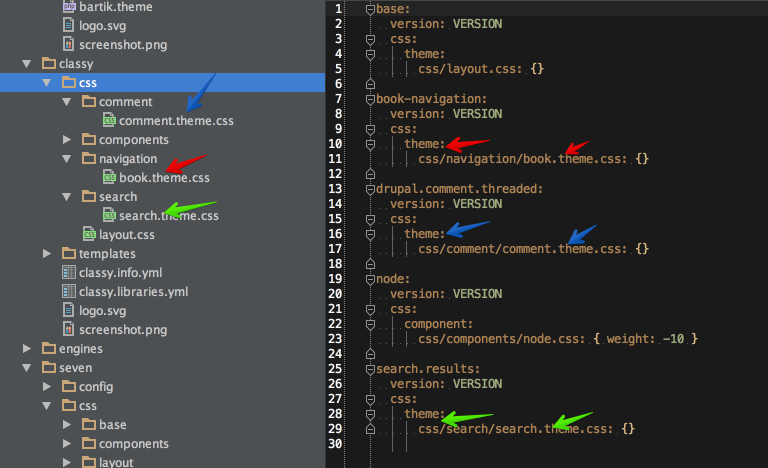This screenshot has height=468, width=768.
Task: Click the engines folder icon
Action: (48, 348)
